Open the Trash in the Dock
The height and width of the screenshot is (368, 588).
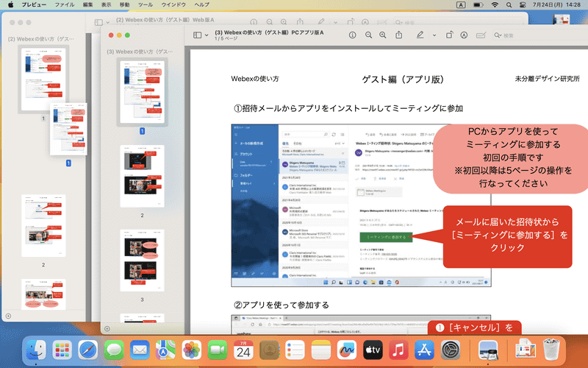tap(551, 350)
